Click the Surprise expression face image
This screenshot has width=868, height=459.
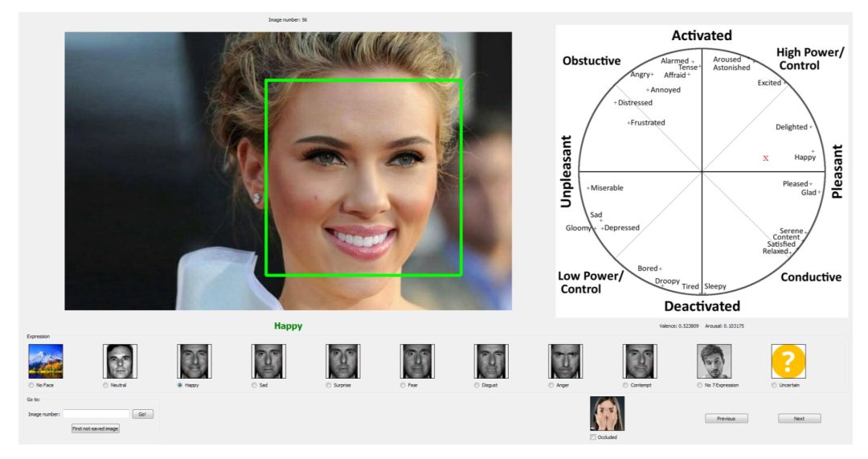tap(342, 361)
